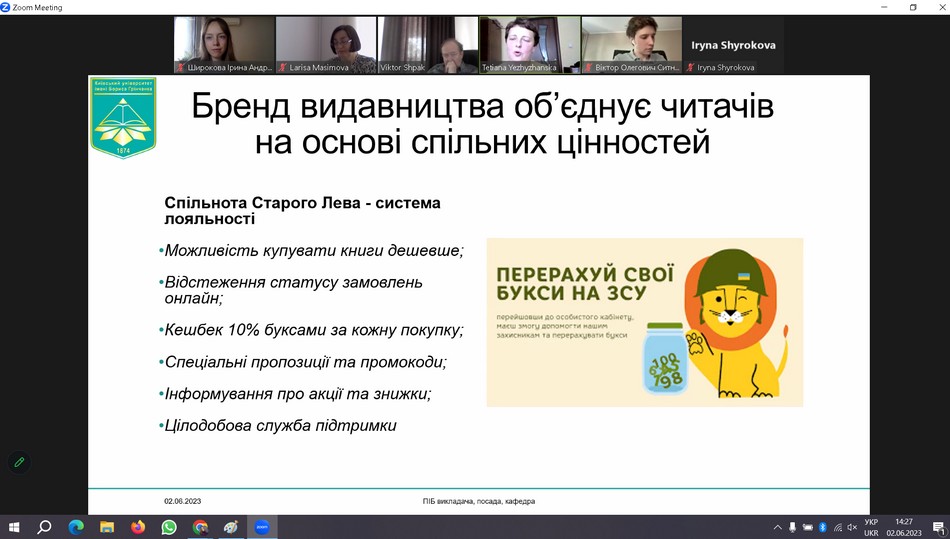Open the network Wi-Fi tray icon

pos(838,527)
